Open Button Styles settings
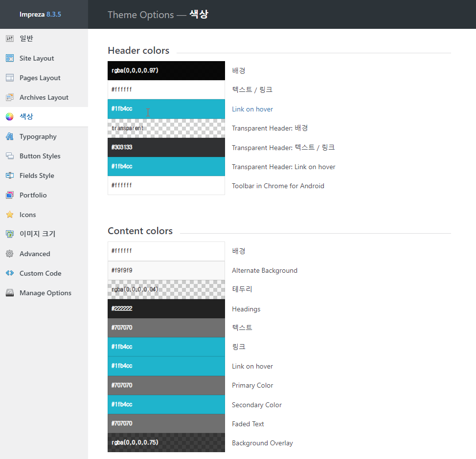The height and width of the screenshot is (459, 476). point(44,156)
